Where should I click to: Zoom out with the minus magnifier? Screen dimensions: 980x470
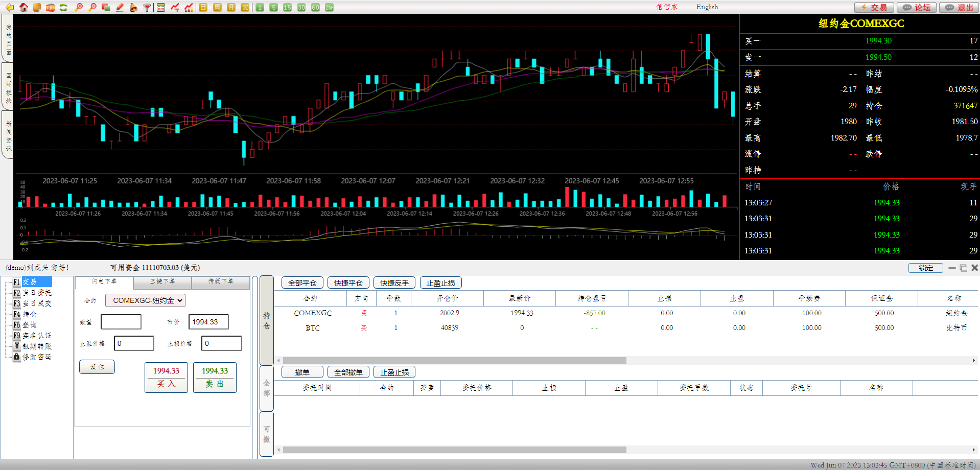[x=92, y=7]
